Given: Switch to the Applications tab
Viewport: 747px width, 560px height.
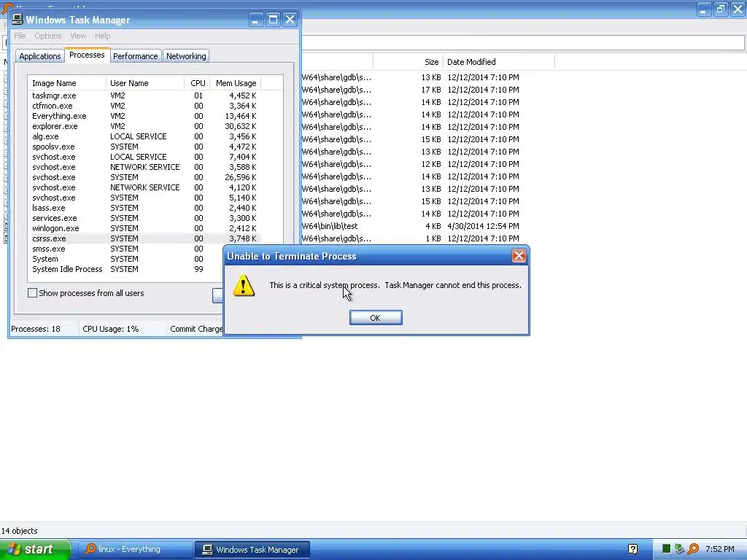Looking at the screenshot, I should click(x=40, y=56).
